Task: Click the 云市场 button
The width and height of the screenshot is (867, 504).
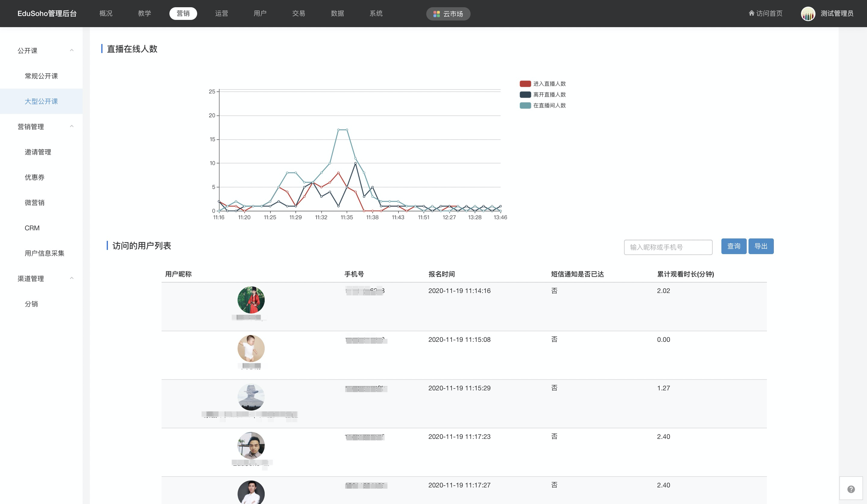Action: tap(448, 14)
